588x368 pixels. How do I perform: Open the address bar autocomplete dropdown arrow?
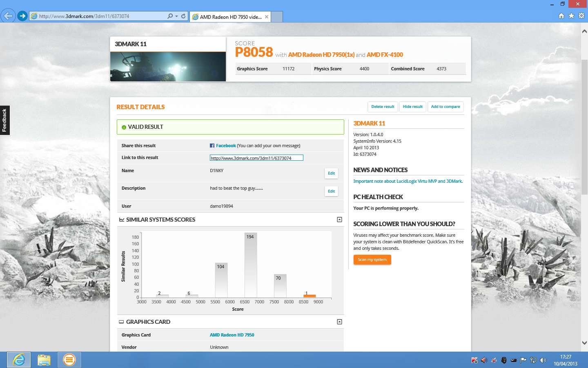(176, 16)
